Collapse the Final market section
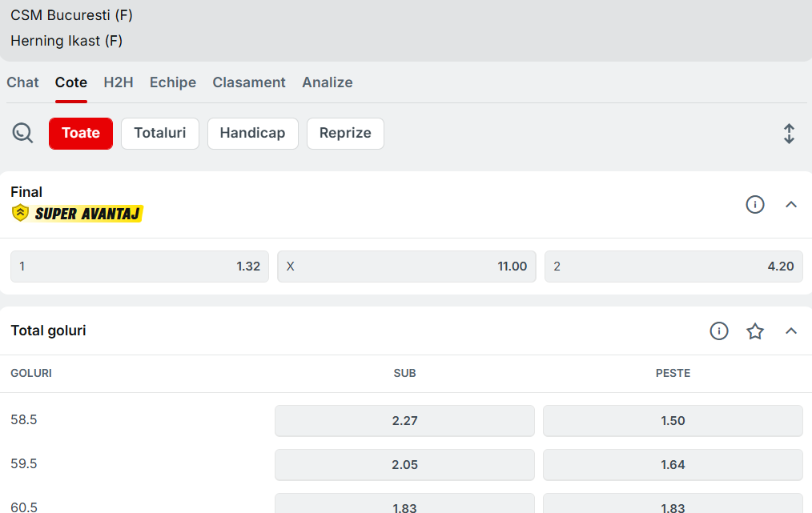The width and height of the screenshot is (812, 513). (x=791, y=205)
